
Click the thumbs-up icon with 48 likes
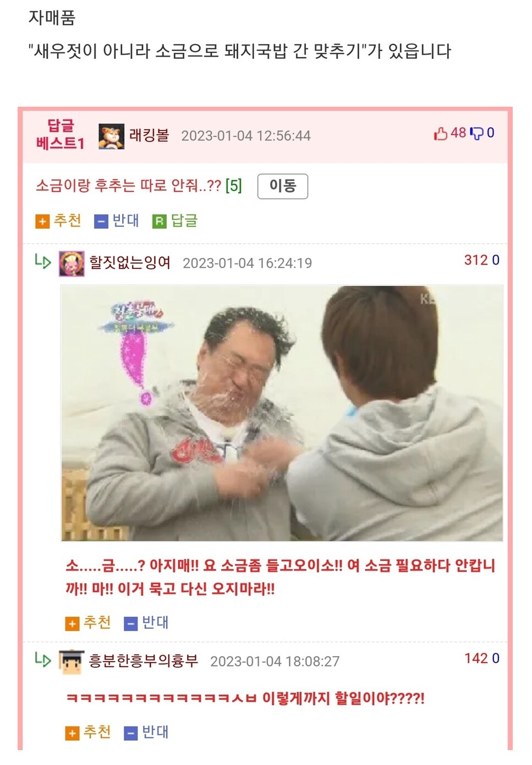pyautogui.click(x=441, y=133)
